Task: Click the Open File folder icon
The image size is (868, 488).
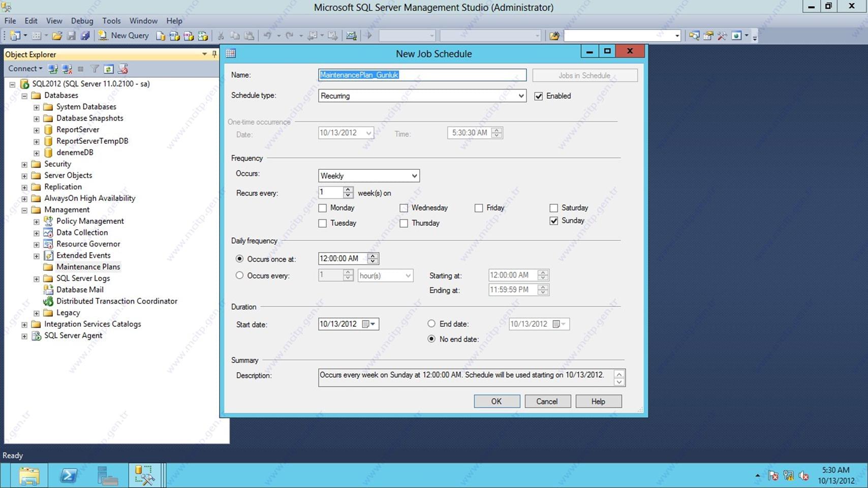Action: pos(57,36)
